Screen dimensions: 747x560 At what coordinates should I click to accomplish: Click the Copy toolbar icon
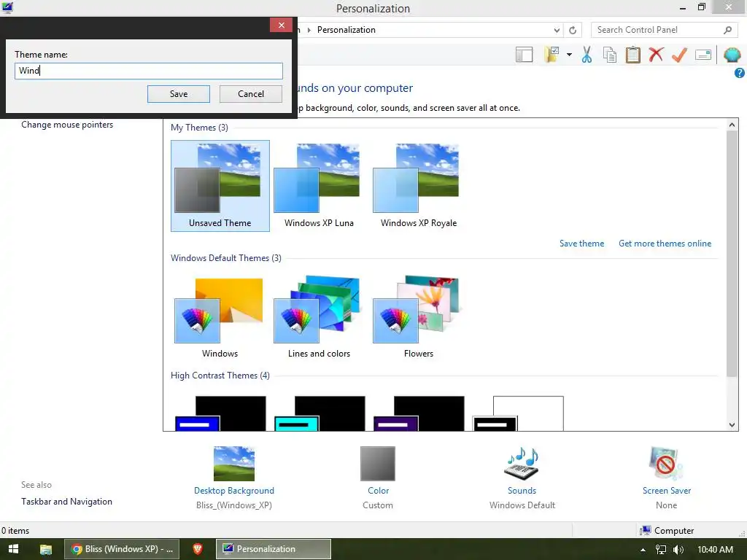[x=610, y=54]
